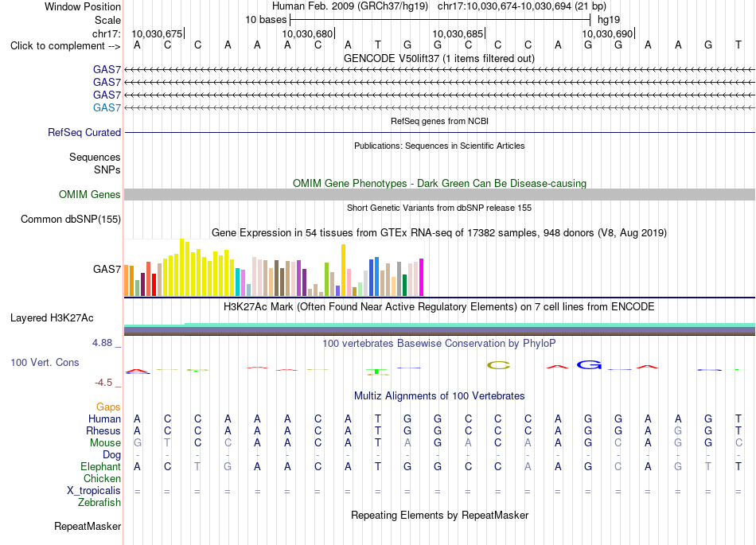Open the 'RefSeq genes from NCBI' track title
The height and width of the screenshot is (545, 756).
(439, 121)
